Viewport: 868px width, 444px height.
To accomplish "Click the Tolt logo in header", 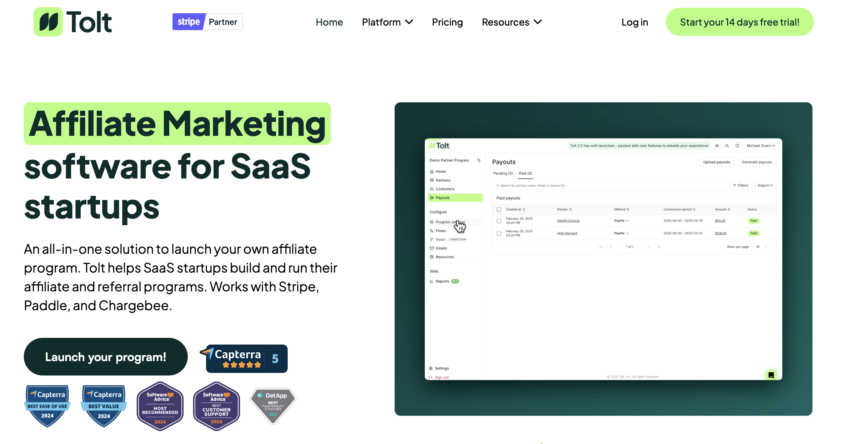I will point(73,22).
